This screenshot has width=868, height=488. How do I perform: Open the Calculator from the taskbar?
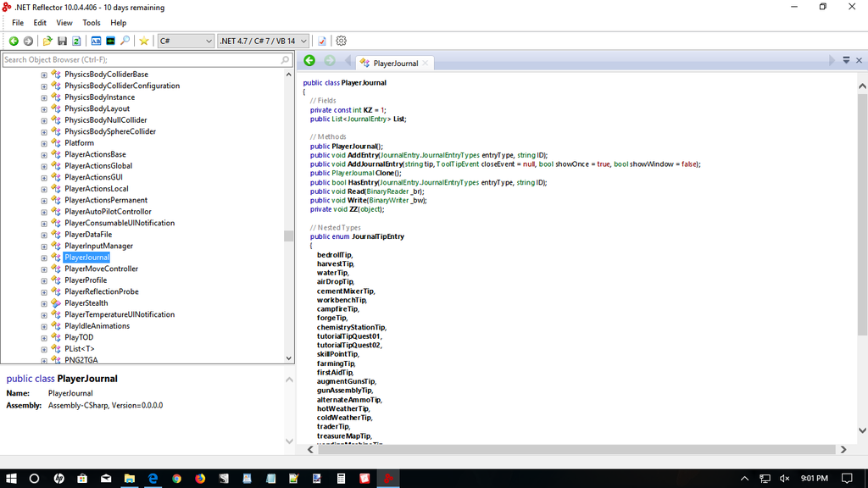341,479
